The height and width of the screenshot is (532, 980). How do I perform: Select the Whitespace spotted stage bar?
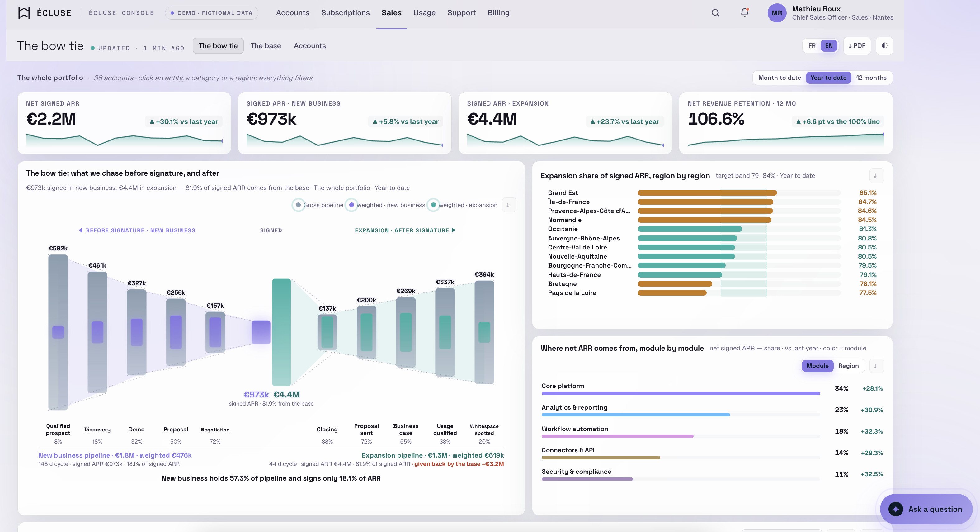coord(484,332)
